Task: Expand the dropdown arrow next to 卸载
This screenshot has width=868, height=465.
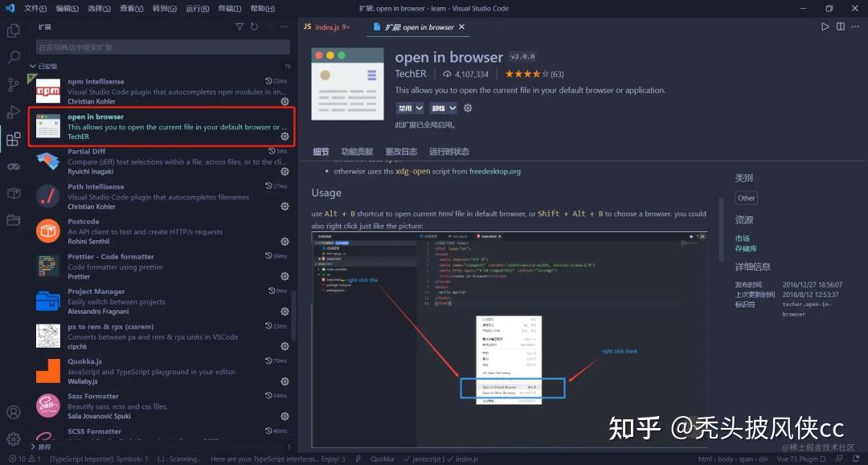Action: point(452,108)
